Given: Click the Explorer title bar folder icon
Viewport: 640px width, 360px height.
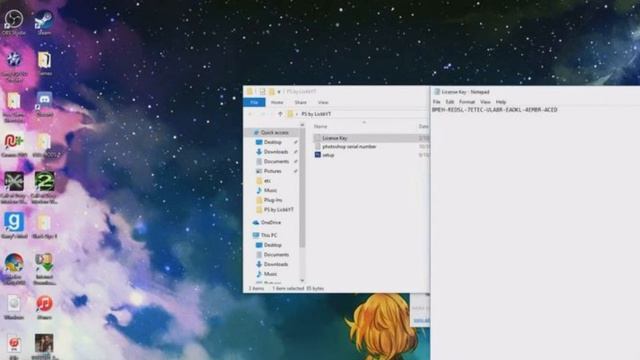Looking at the screenshot, I should (x=249, y=92).
